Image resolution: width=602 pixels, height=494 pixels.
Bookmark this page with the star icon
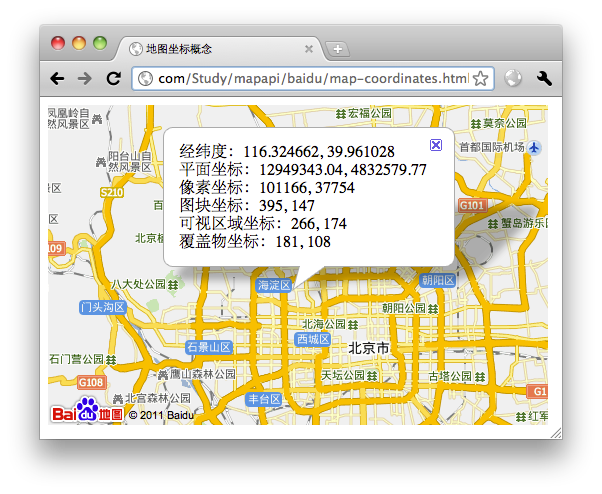(480, 79)
